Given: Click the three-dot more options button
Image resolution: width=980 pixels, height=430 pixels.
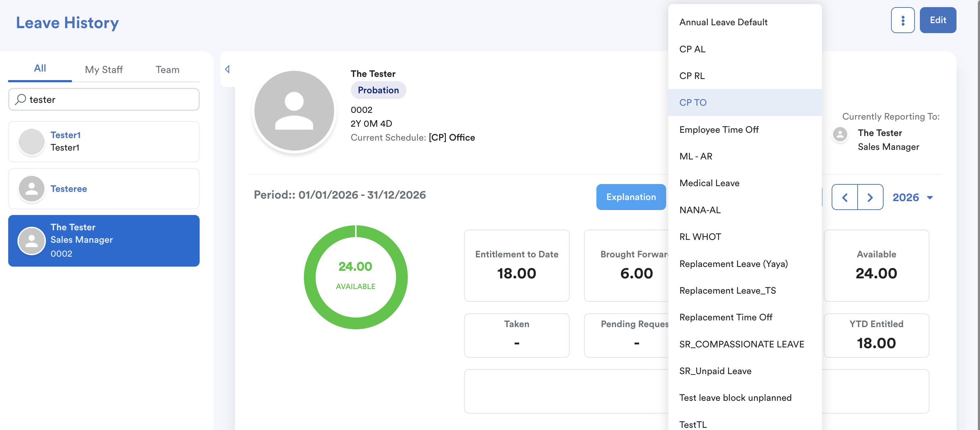Looking at the screenshot, I should click(x=902, y=20).
